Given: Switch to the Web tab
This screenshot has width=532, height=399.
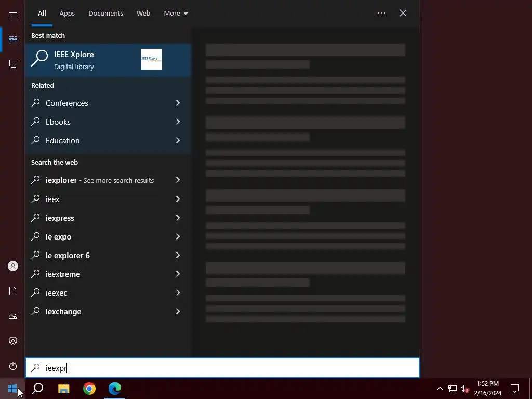Looking at the screenshot, I should coord(143,13).
